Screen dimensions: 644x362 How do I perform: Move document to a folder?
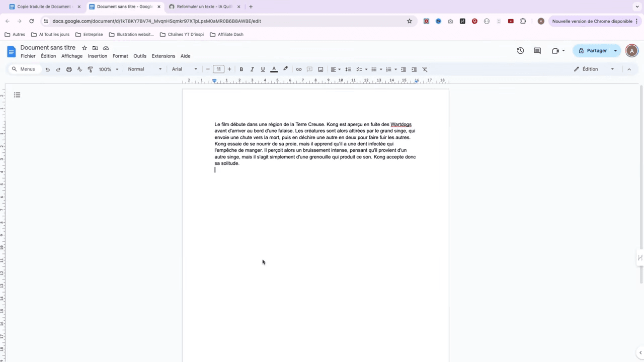coord(95,48)
